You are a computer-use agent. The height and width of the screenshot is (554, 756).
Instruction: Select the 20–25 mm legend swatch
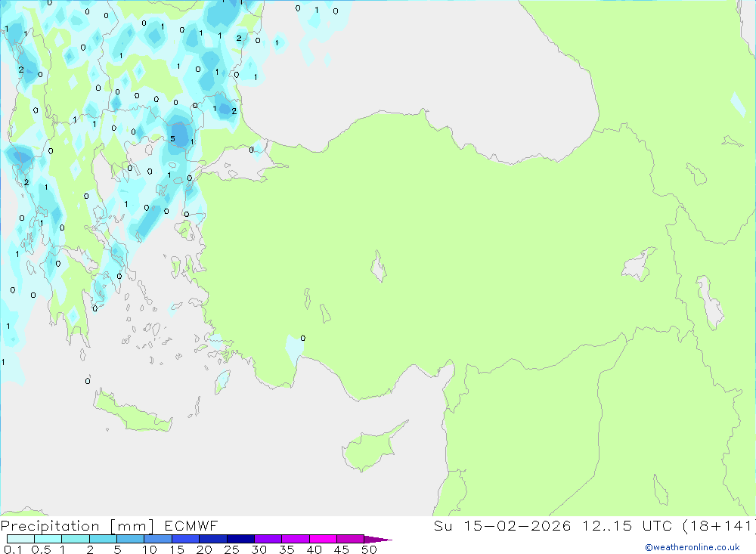[x=213, y=539]
